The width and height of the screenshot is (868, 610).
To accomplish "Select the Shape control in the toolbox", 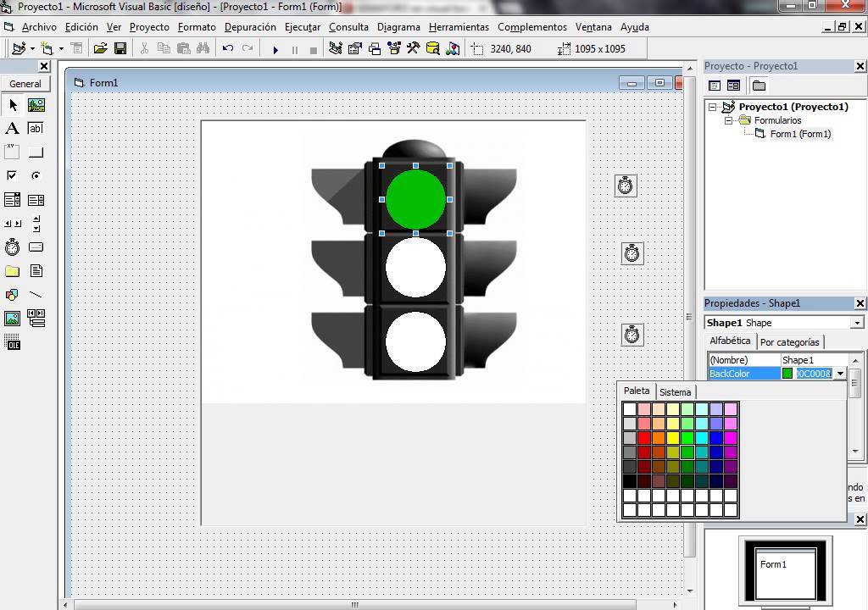I will 12,295.
